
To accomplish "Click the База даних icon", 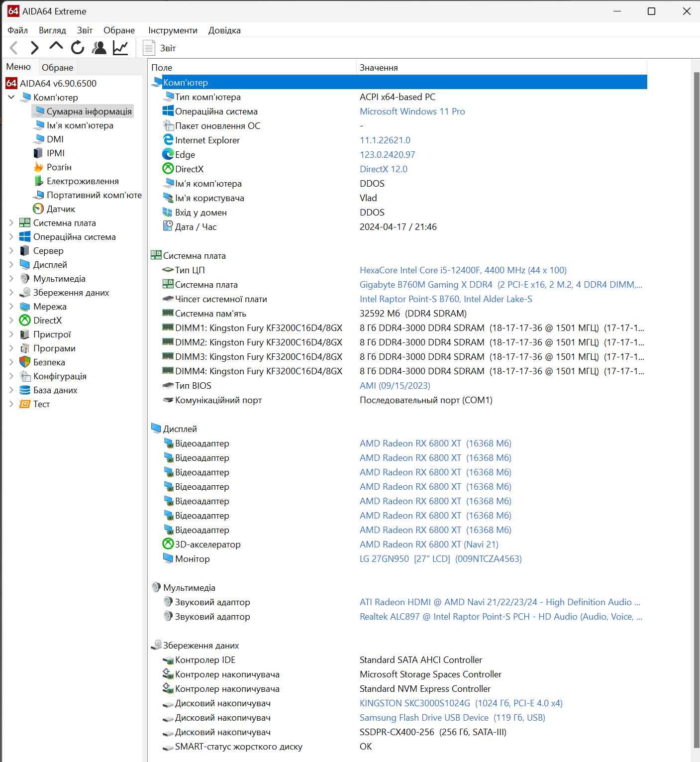I will click(x=25, y=390).
